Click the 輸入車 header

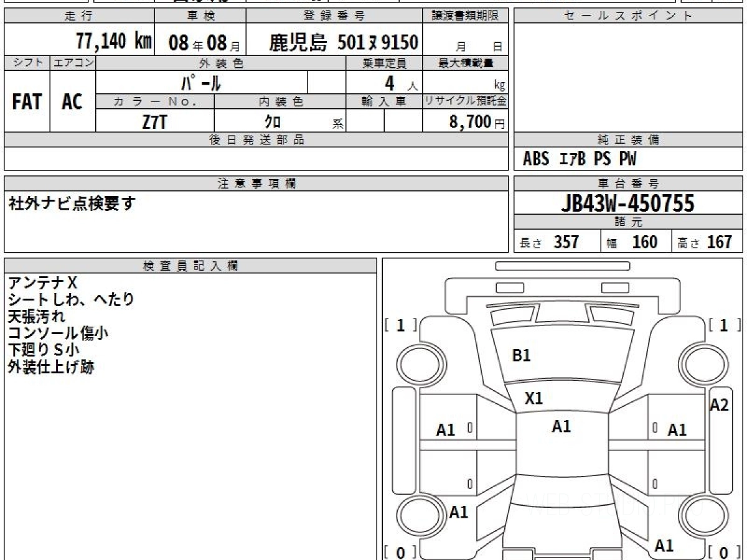(x=384, y=101)
